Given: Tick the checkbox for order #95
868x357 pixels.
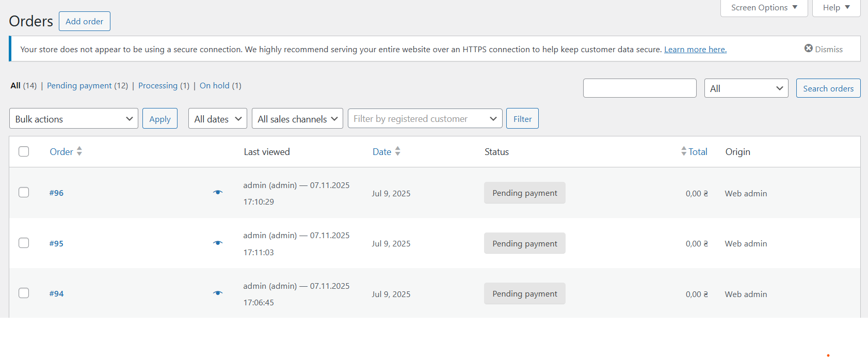Looking at the screenshot, I should (24, 243).
